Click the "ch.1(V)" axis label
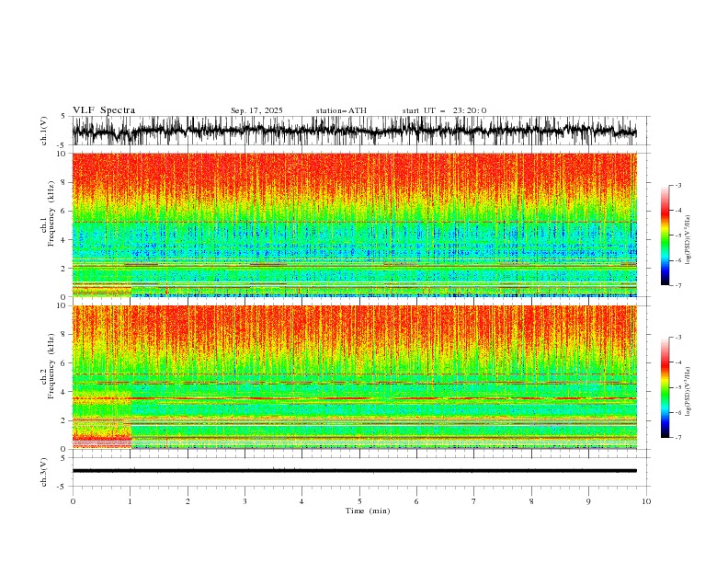 (x=44, y=131)
